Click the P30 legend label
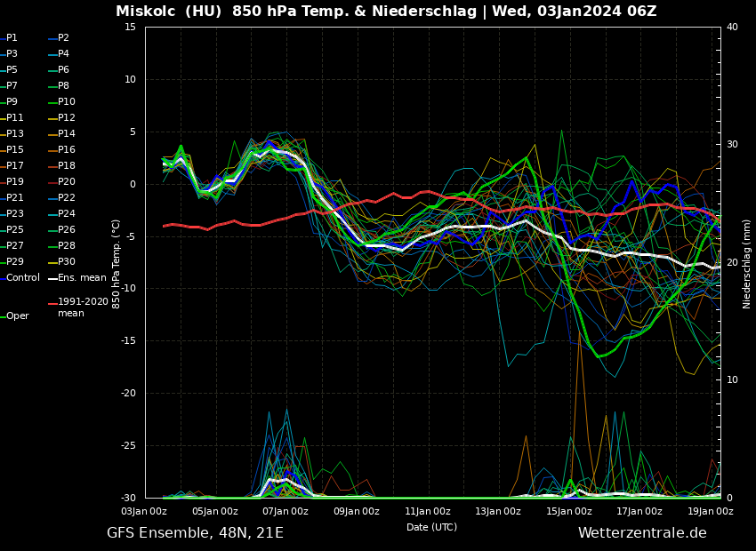The height and width of the screenshot is (551, 756). (x=67, y=262)
